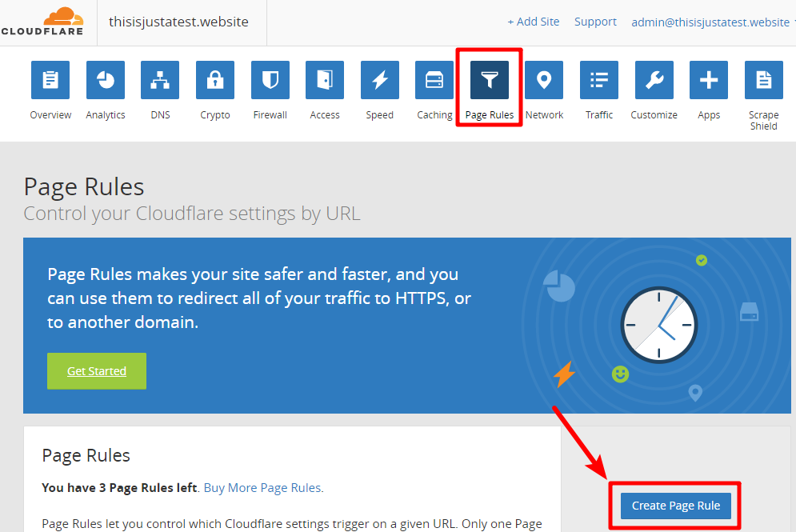Open the Overview section icon
The image size is (796, 532).
[x=50, y=80]
